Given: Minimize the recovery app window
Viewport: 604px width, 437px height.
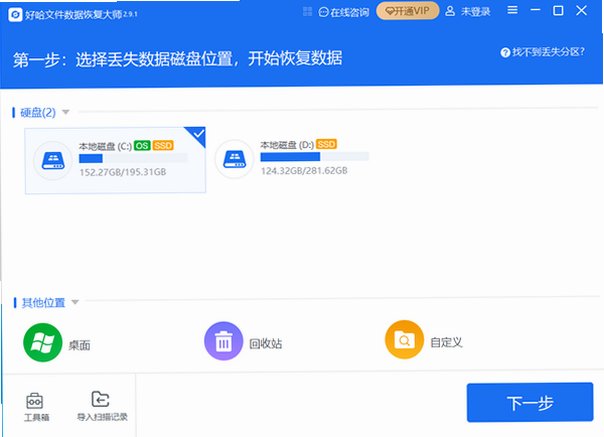Looking at the screenshot, I should 535,10.
